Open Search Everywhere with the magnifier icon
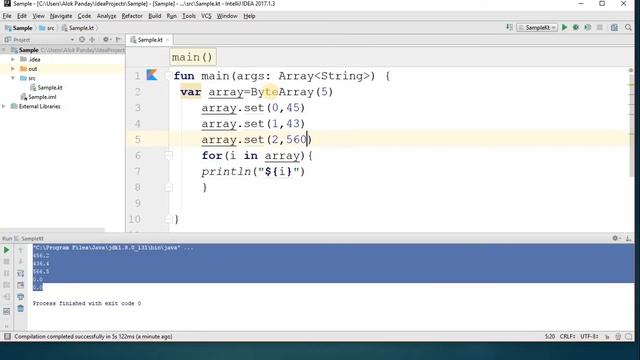 628,27
